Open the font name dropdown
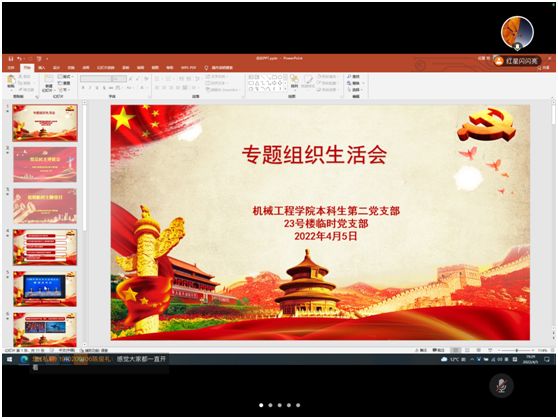The width and height of the screenshot is (558, 419). [96, 79]
